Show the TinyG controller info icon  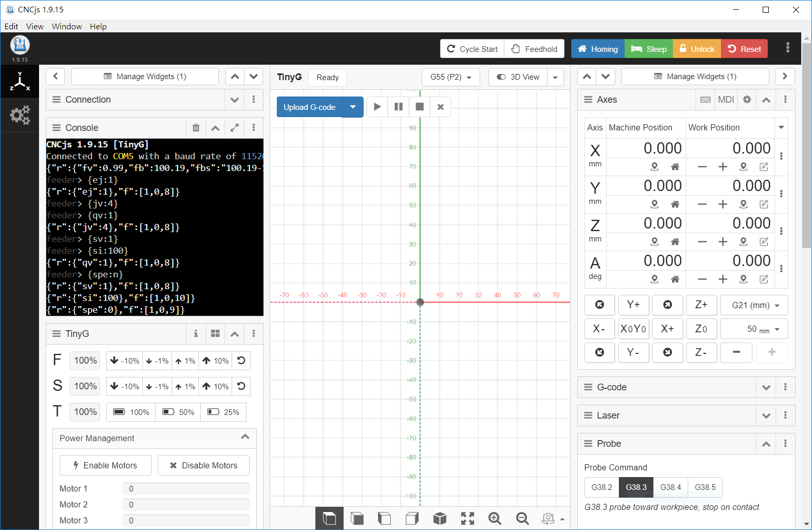(x=196, y=334)
